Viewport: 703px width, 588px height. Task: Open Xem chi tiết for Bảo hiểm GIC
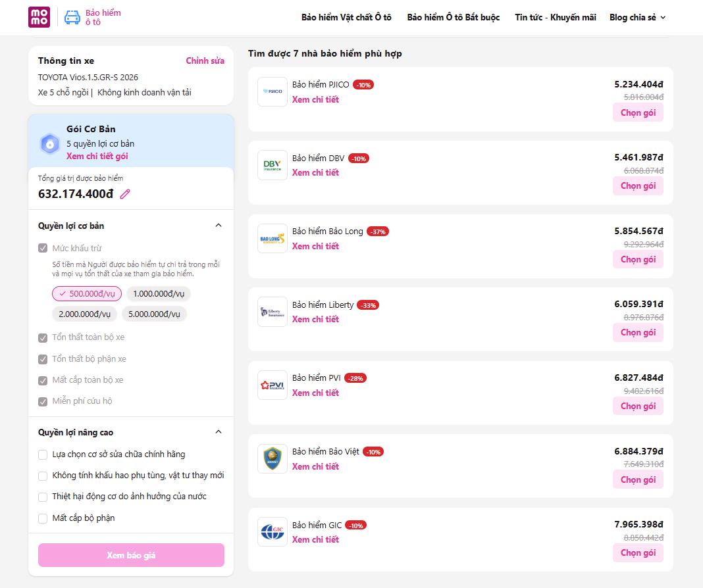pyautogui.click(x=315, y=539)
